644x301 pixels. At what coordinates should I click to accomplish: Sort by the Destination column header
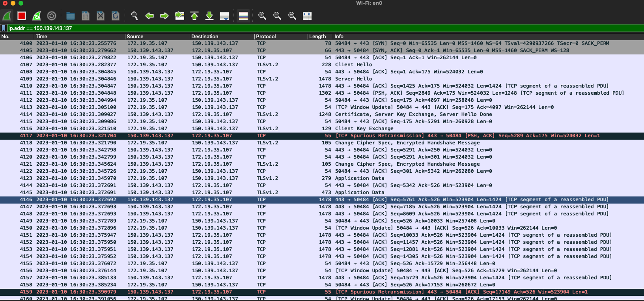coord(222,36)
